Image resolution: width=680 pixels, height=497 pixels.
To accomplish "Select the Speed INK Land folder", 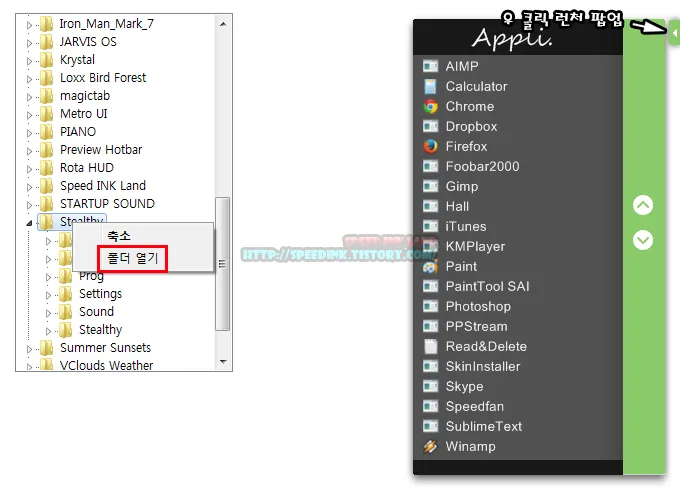I will pyautogui.click(x=103, y=186).
